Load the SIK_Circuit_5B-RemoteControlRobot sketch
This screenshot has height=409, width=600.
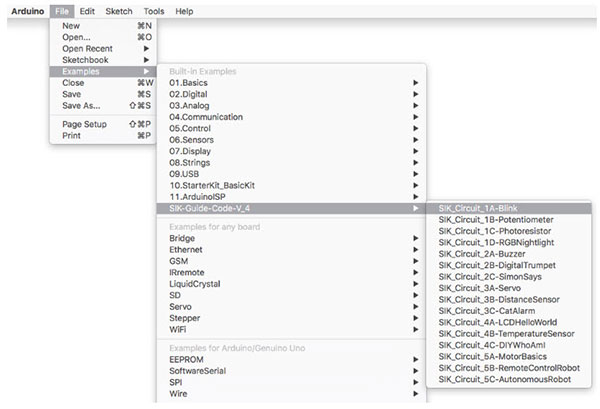(509, 368)
